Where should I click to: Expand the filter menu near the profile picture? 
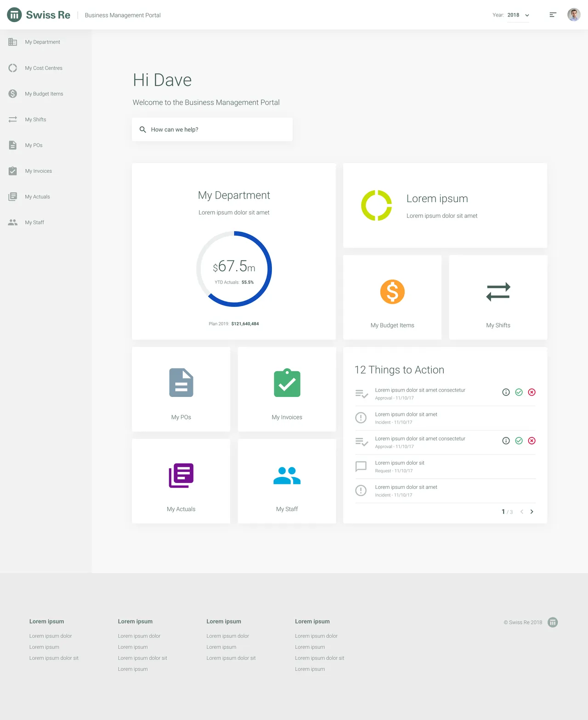pyautogui.click(x=553, y=14)
